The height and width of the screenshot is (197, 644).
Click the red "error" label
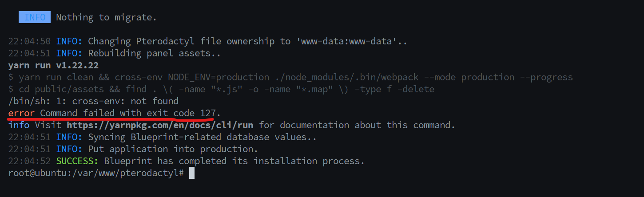[x=21, y=113]
